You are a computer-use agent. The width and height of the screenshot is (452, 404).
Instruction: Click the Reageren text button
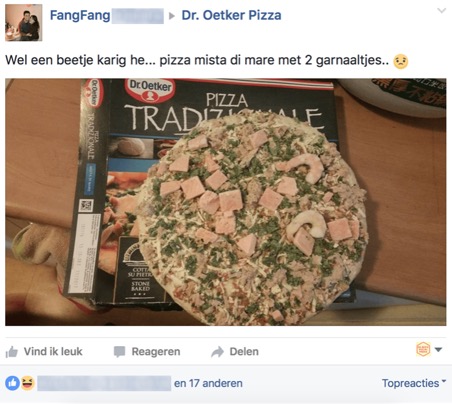(x=156, y=352)
